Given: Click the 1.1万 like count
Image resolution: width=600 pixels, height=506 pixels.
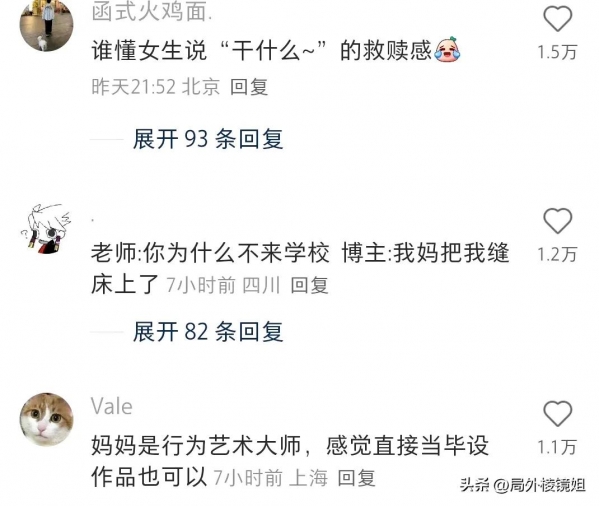Looking at the screenshot, I should (557, 447).
